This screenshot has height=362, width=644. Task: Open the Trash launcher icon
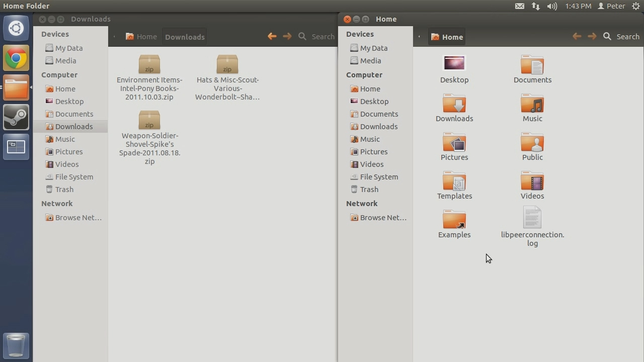coord(16,345)
